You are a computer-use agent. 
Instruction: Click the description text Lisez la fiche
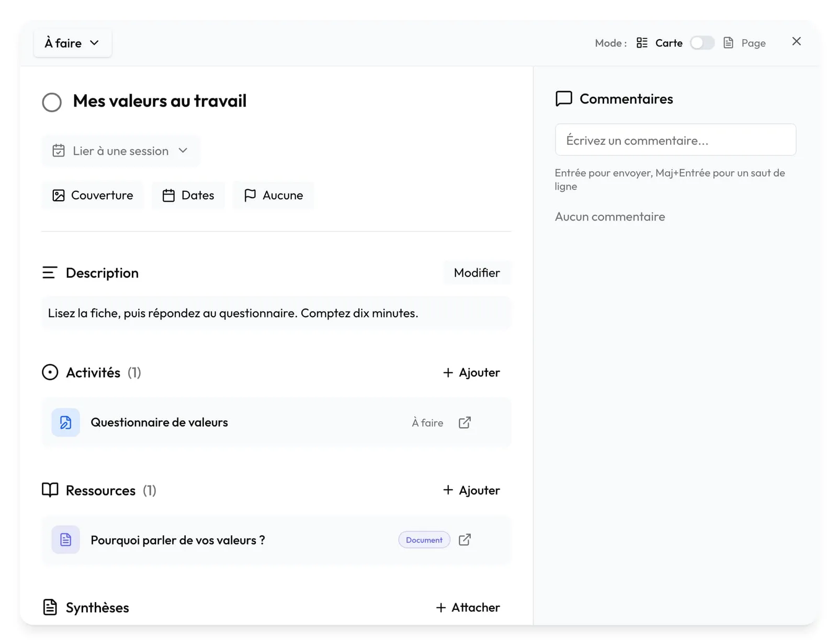click(233, 313)
